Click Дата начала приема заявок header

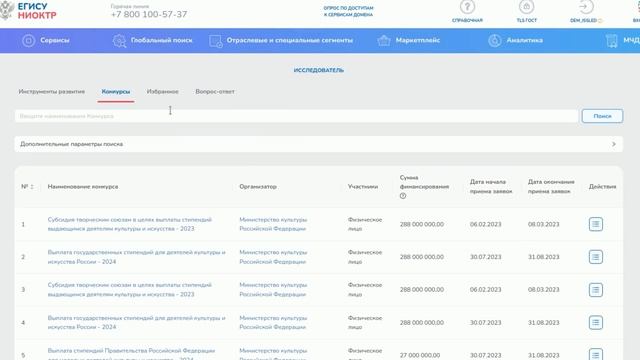pos(491,187)
